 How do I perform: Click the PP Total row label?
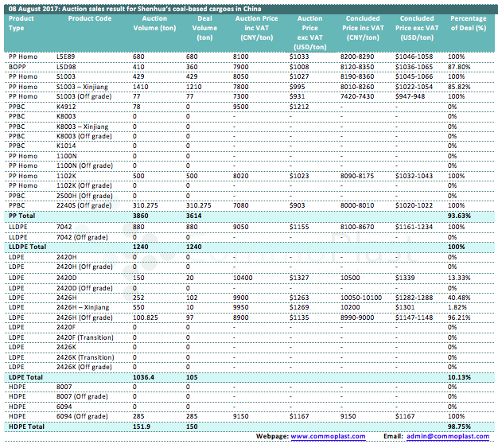point(23,216)
